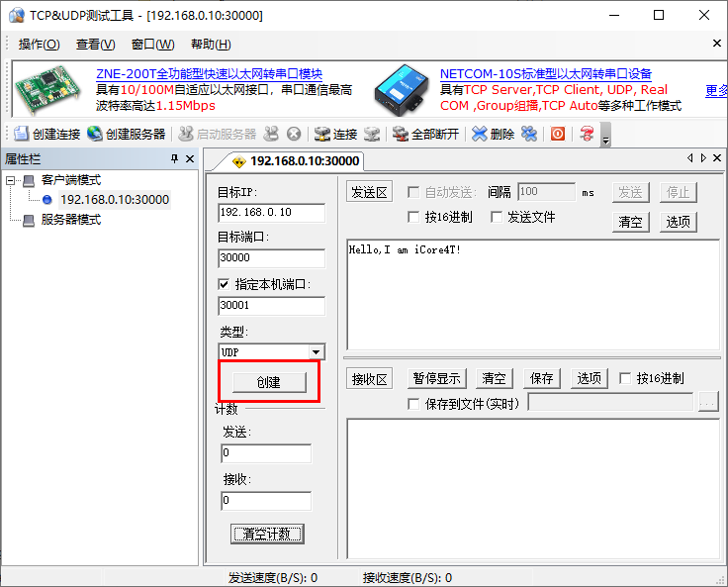Image resolution: width=728 pixels, height=587 pixels.
Task: Open the 类型 UDP dropdown
Action: [x=316, y=352]
